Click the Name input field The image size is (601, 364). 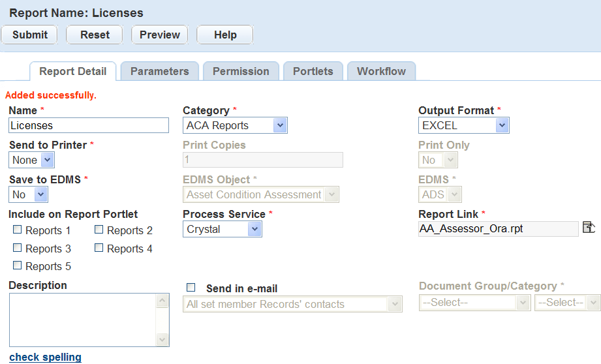click(89, 125)
